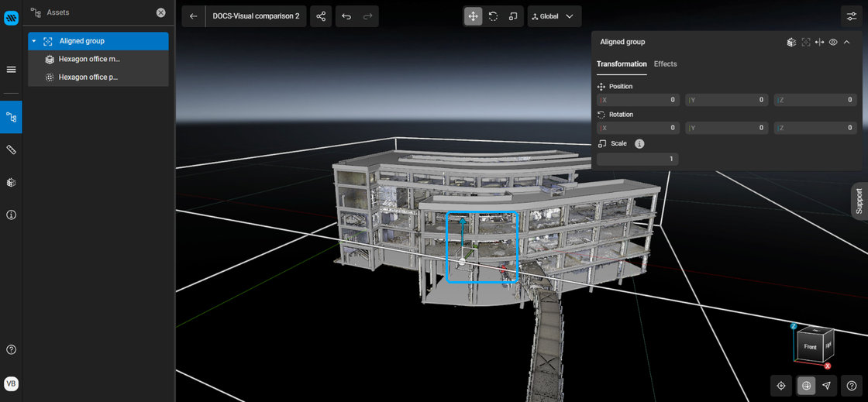Collapse the Aligned group tree node
Screen dimensions: 868x402
click(x=34, y=42)
